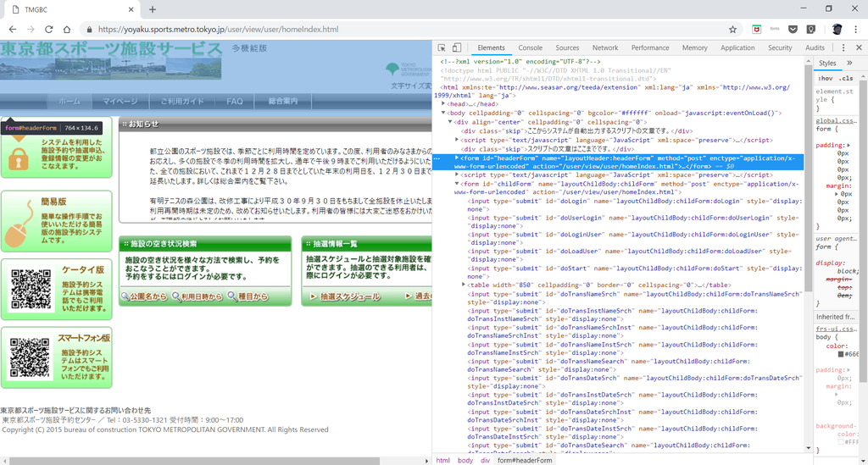Open the 総合案内 navigation item
The height and width of the screenshot is (465, 868).
283,101
